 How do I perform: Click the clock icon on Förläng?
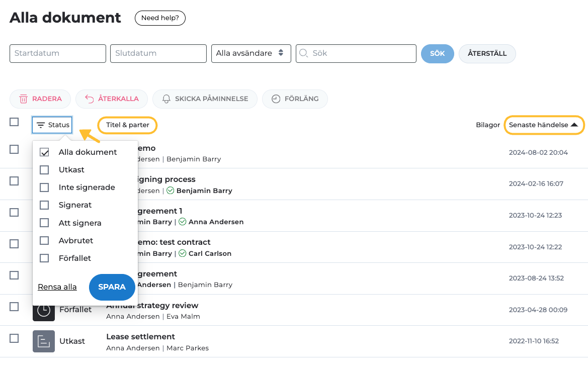click(276, 99)
